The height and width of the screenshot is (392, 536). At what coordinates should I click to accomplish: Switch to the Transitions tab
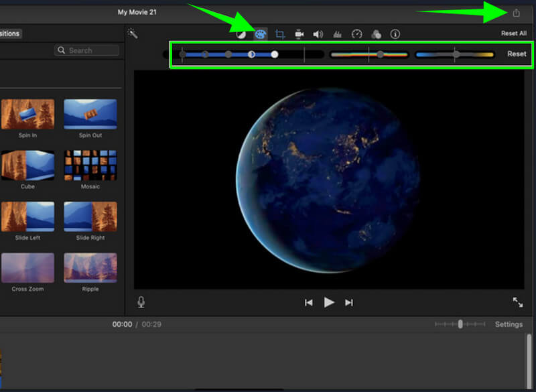pyautogui.click(x=9, y=33)
